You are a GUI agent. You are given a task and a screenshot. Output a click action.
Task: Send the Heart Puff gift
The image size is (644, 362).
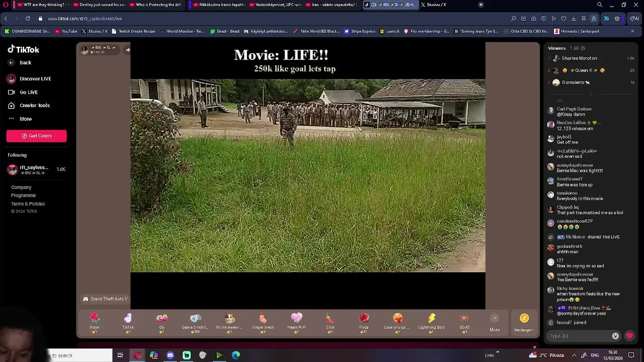[x=296, y=322]
